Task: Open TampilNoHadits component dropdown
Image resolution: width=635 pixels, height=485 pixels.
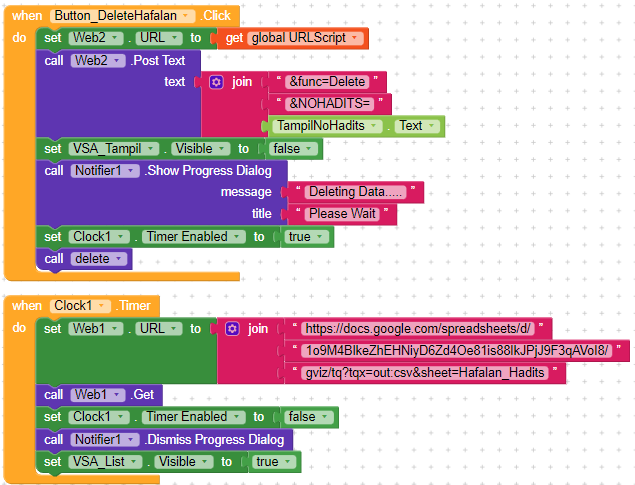Action: (x=328, y=126)
